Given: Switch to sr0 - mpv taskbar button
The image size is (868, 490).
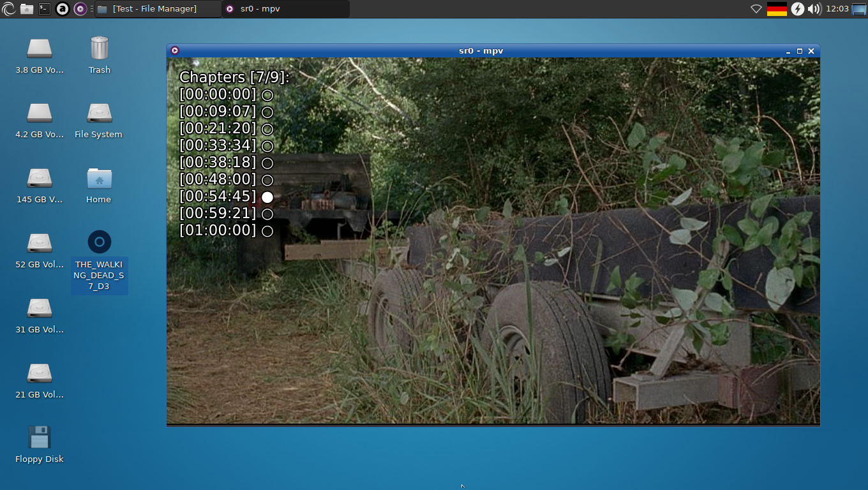Looking at the screenshot, I should point(286,9).
